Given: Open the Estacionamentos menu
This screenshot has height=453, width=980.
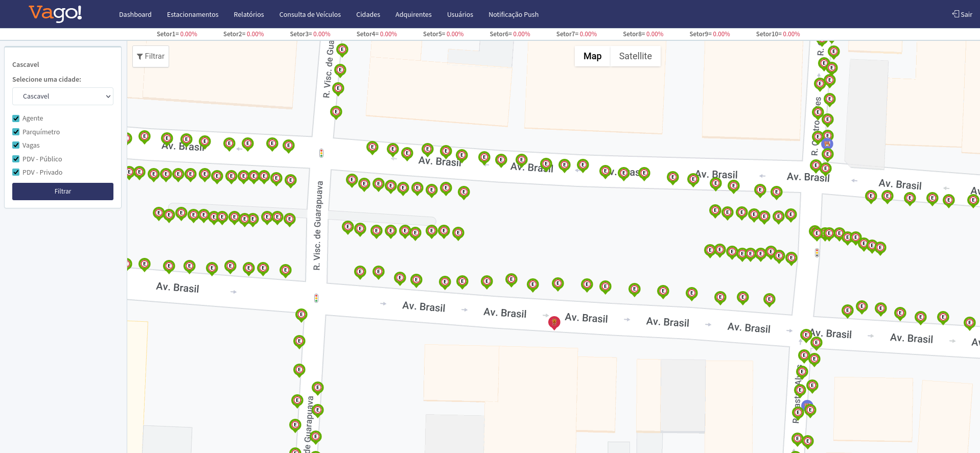Looking at the screenshot, I should [x=193, y=14].
